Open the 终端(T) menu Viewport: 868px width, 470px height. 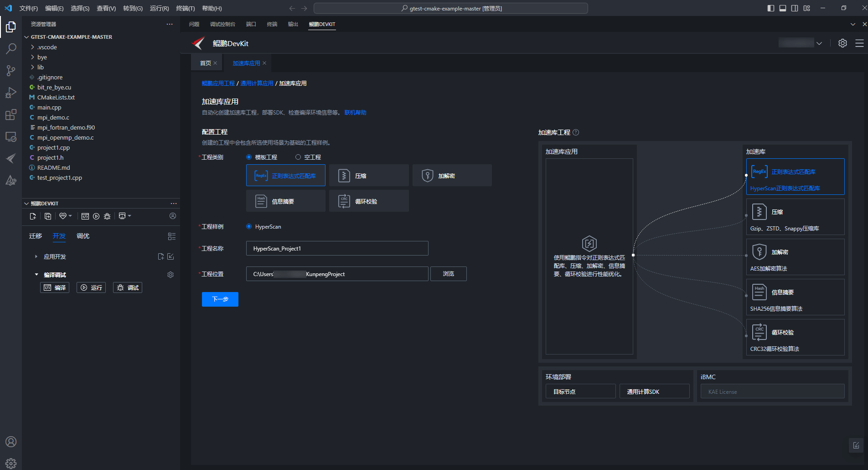[x=185, y=8]
